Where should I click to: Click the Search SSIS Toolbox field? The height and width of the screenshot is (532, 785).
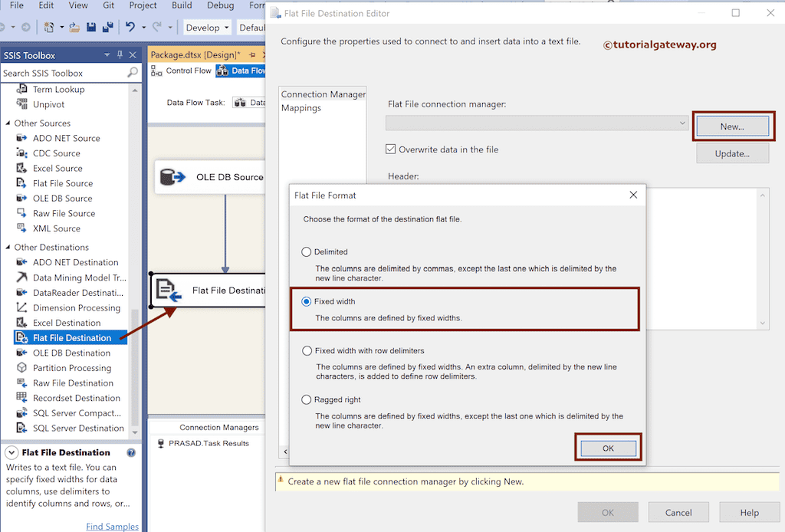click(x=65, y=73)
